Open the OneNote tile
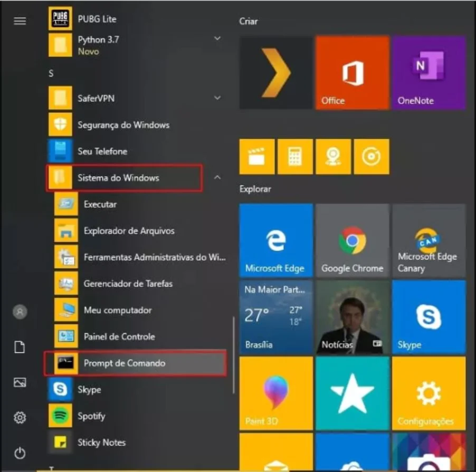Image resolution: width=476 pixels, height=472 pixels. (x=429, y=72)
